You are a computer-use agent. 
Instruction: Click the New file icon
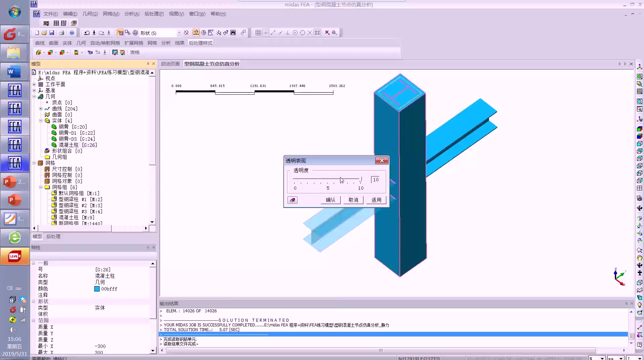coord(37,33)
